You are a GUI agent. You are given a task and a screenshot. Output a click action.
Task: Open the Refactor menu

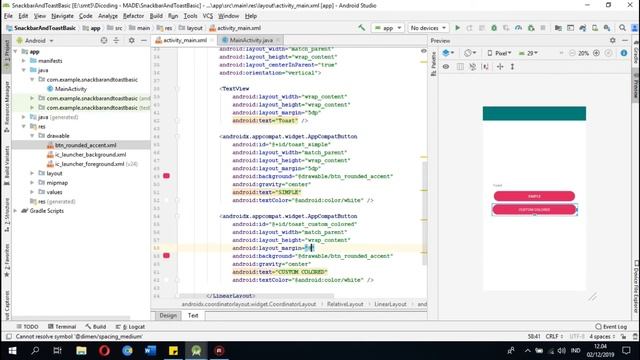point(133,16)
